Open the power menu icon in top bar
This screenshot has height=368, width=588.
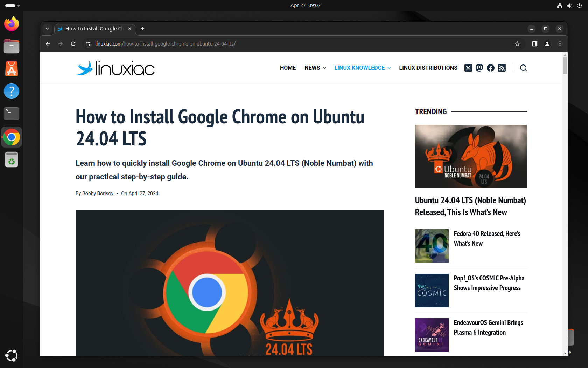[579, 5]
